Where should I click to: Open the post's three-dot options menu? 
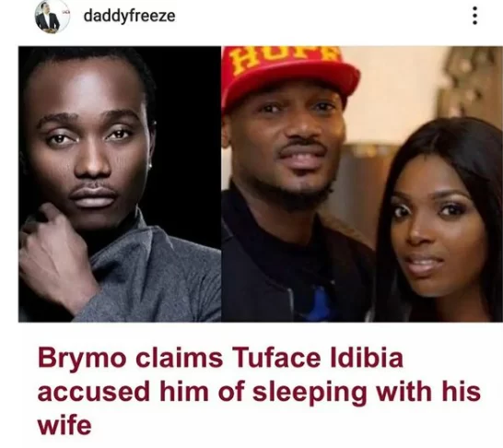click(474, 16)
